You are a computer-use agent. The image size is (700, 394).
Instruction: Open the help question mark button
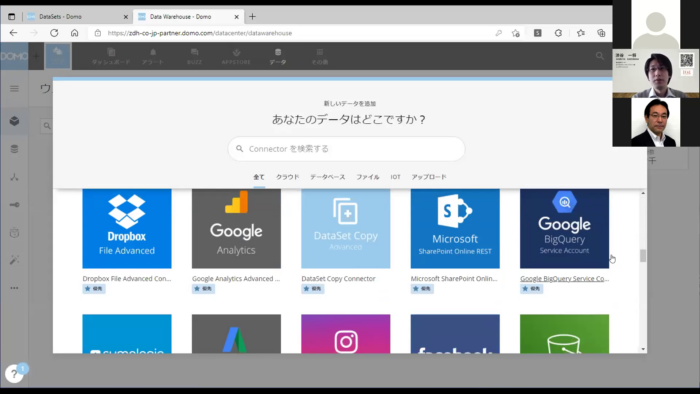tap(14, 373)
